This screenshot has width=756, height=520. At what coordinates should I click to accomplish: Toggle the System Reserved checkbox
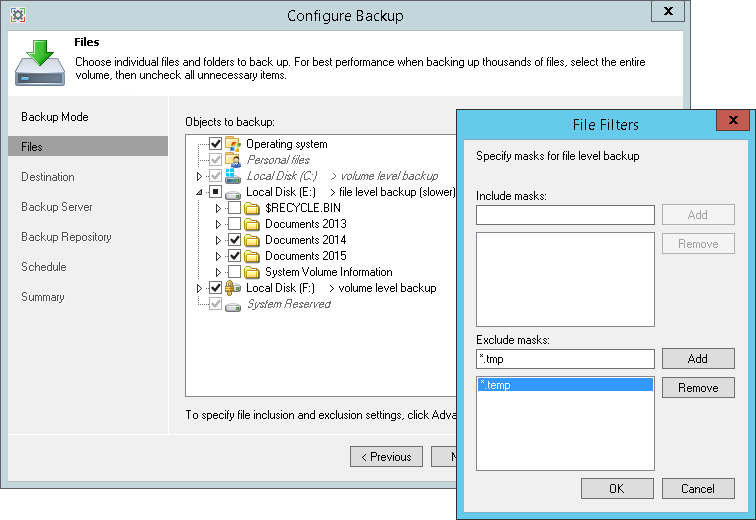216,304
